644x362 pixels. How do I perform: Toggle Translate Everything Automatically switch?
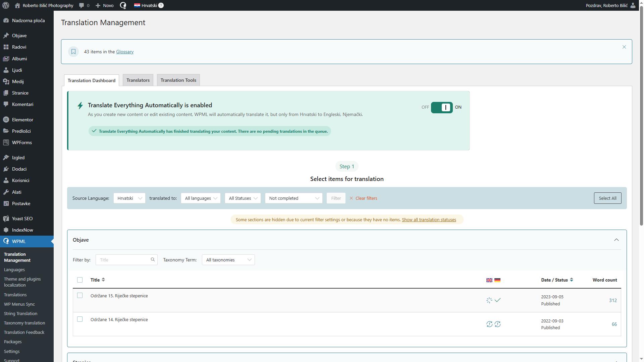coord(442,107)
